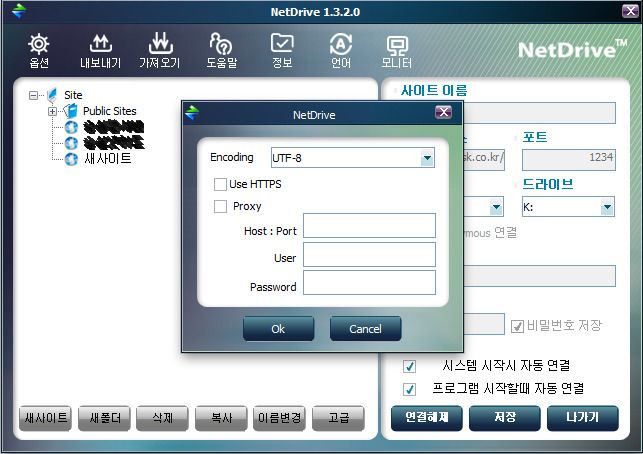643x454 pixels.
Task: Click Cancel in the NetDrive dialog
Action: [x=365, y=329]
